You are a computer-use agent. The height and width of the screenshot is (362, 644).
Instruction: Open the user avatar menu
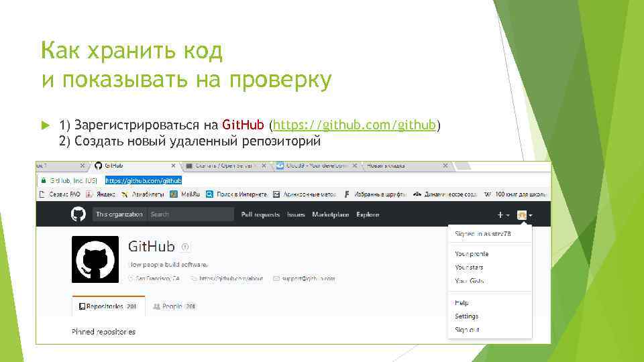click(x=525, y=215)
